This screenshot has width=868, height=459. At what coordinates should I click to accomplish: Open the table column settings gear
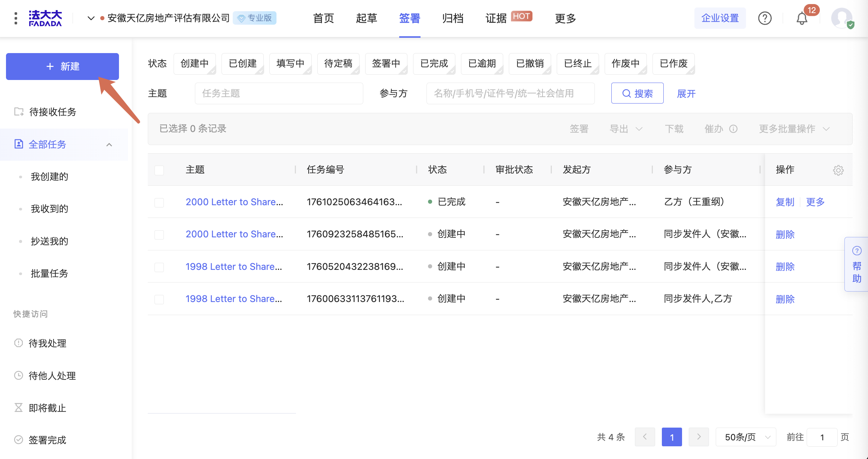pyautogui.click(x=838, y=170)
